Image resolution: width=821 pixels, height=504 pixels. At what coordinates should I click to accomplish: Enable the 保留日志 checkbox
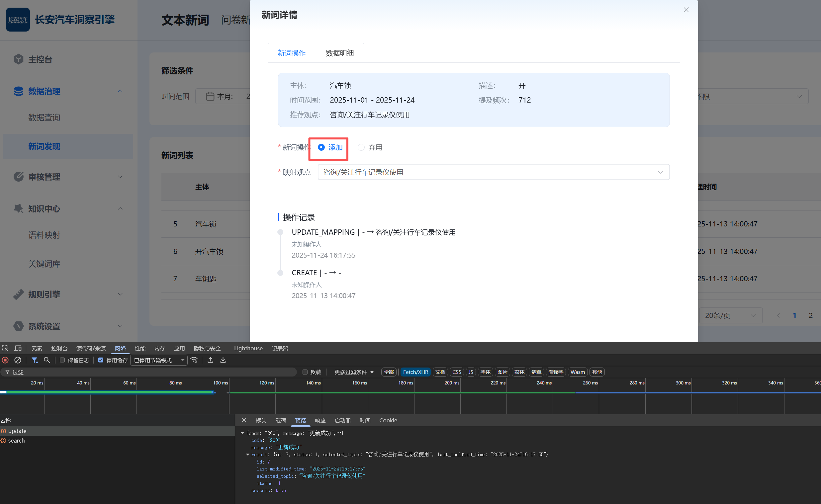coord(62,360)
